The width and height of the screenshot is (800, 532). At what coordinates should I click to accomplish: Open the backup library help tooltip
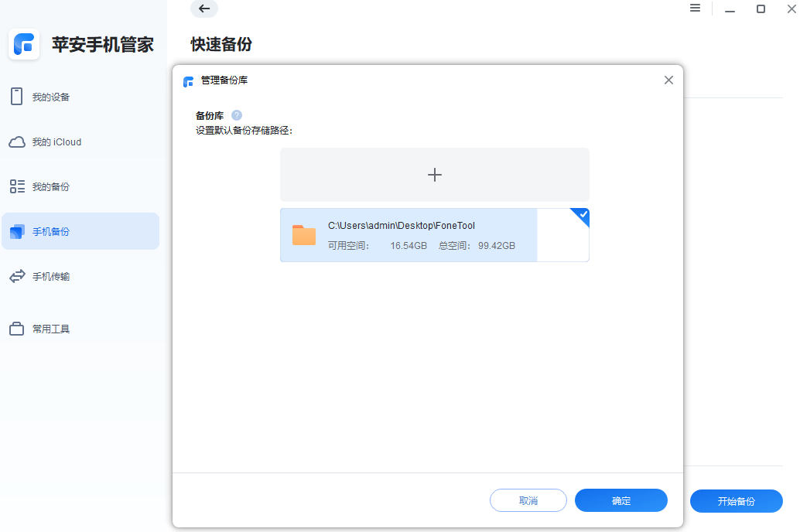237,114
